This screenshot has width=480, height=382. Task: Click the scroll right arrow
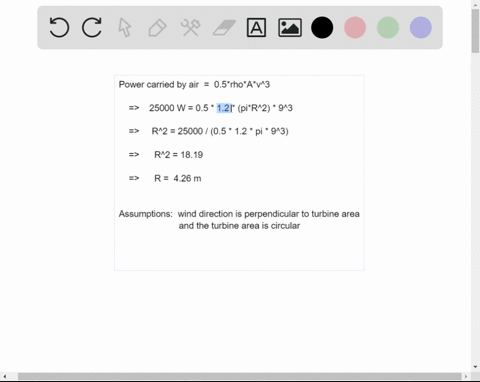tap(466, 377)
